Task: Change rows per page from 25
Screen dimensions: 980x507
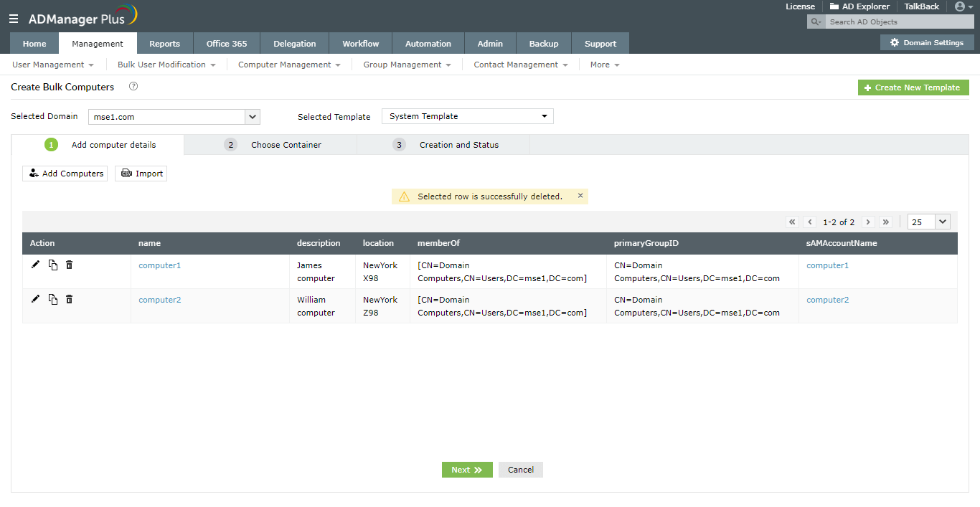Action: click(x=928, y=222)
